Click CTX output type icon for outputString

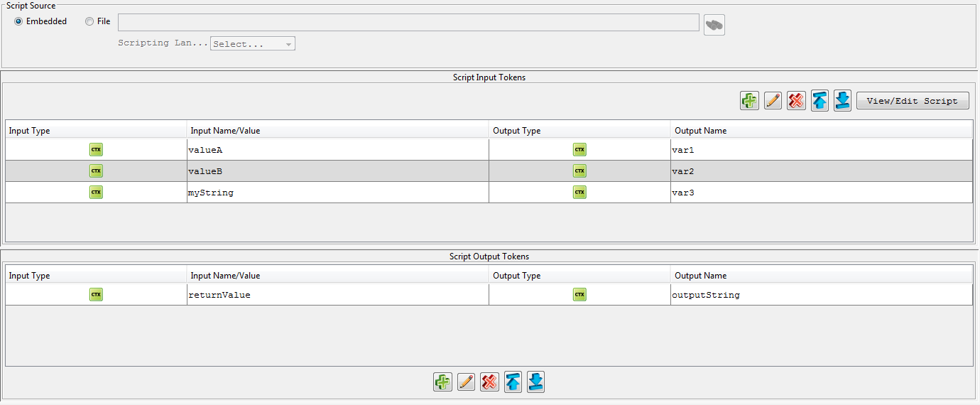(x=579, y=294)
